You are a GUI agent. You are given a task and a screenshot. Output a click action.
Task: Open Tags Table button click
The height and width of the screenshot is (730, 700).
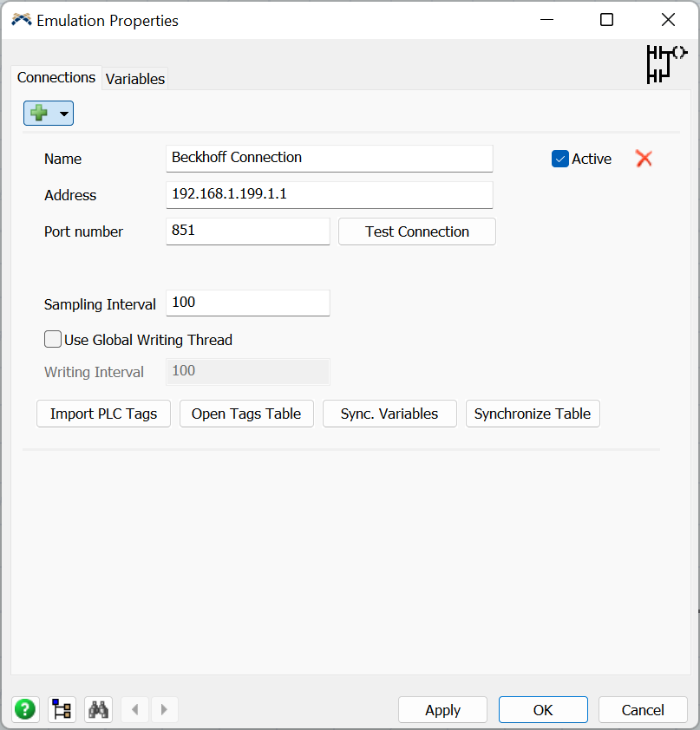(246, 414)
